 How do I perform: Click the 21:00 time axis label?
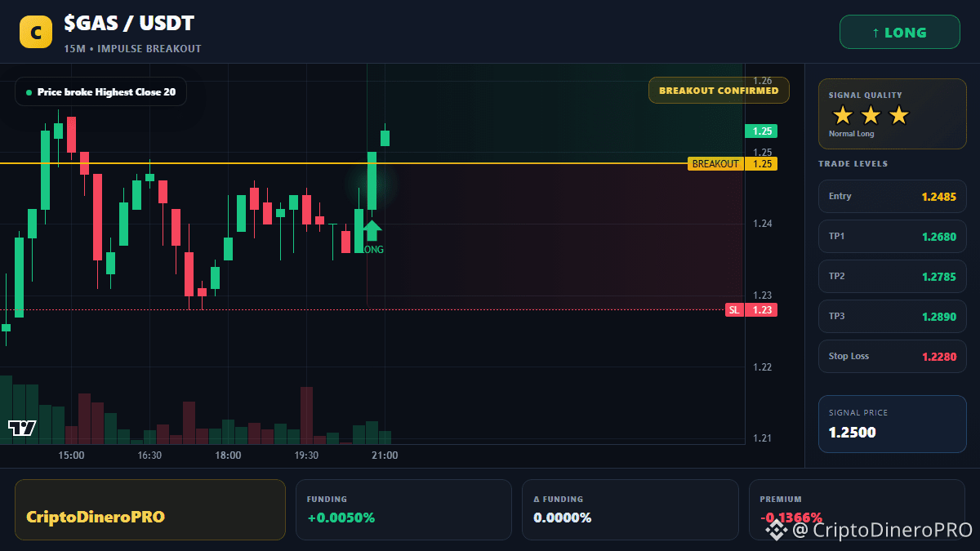click(385, 455)
